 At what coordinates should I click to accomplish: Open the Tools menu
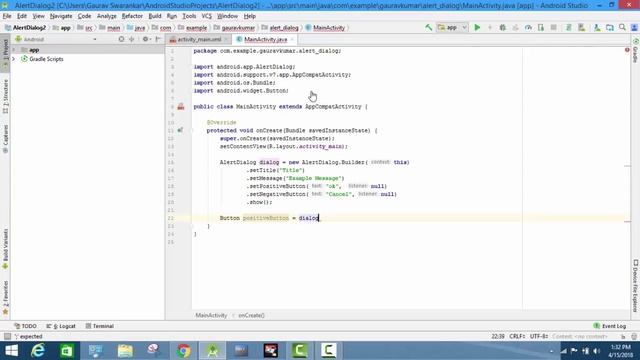pos(189,16)
